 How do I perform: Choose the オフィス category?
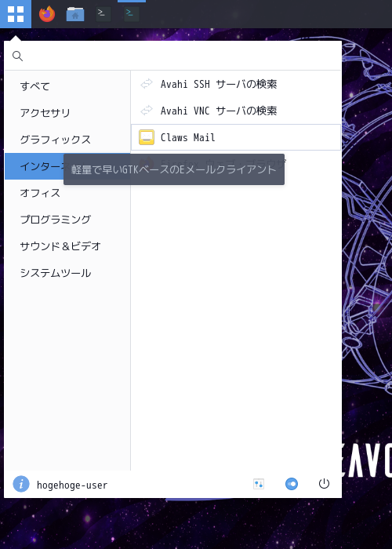(x=67, y=193)
